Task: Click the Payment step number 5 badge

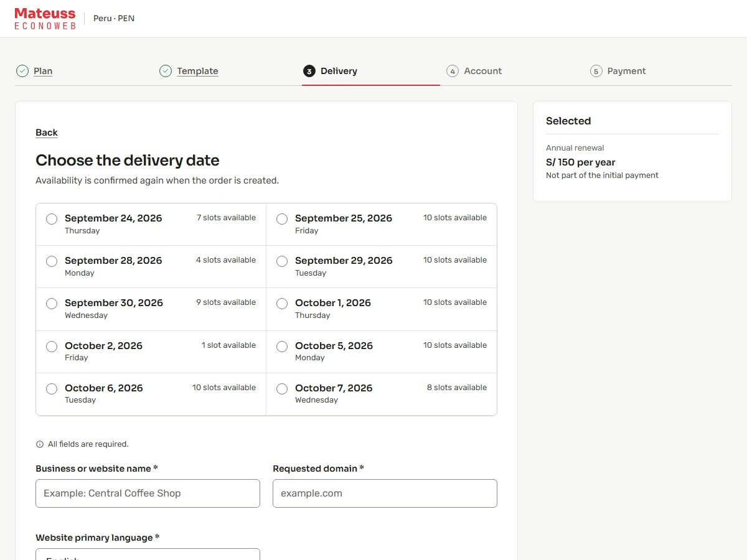Action: coord(596,71)
